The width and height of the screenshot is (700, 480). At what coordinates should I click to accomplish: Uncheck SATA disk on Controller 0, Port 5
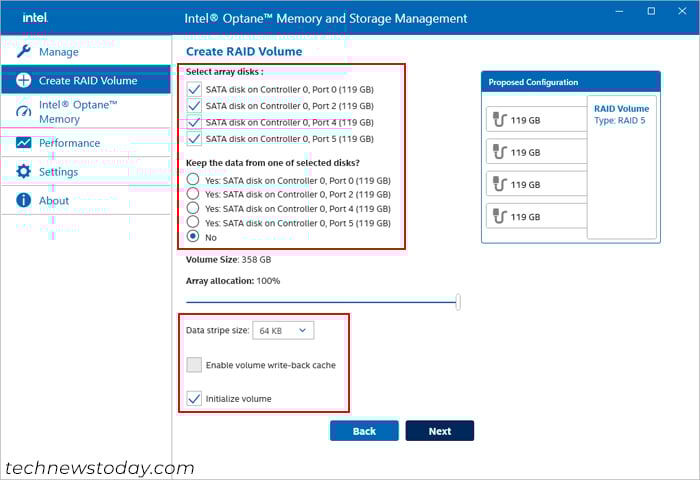pyautogui.click(x=194, y=138)
